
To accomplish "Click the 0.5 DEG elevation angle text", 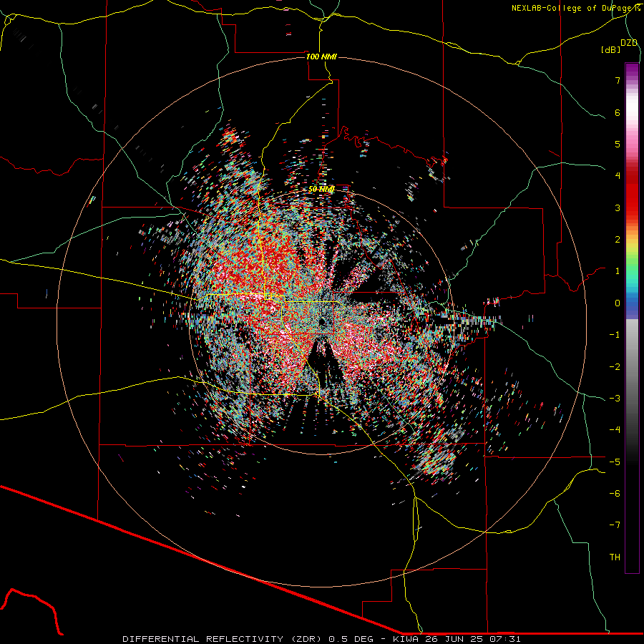I will (352, 639).
